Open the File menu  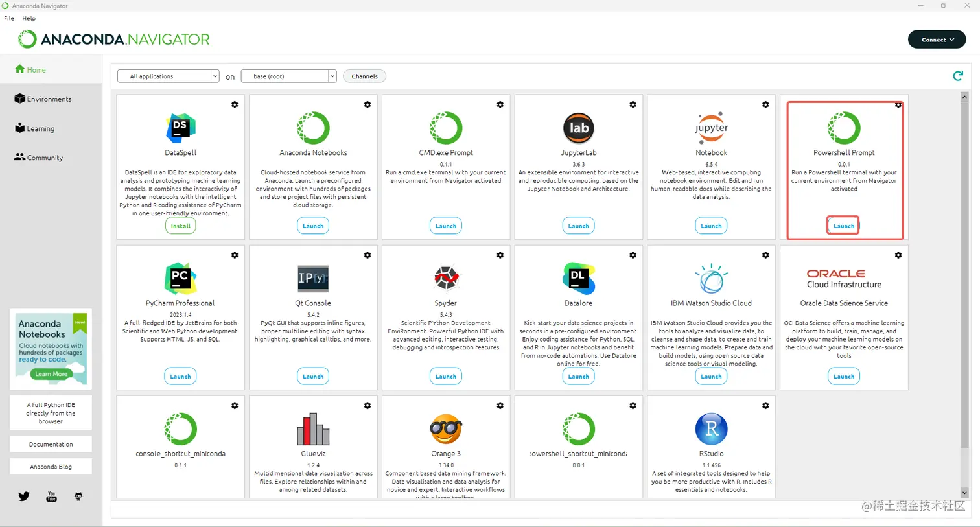pos(9,18)
